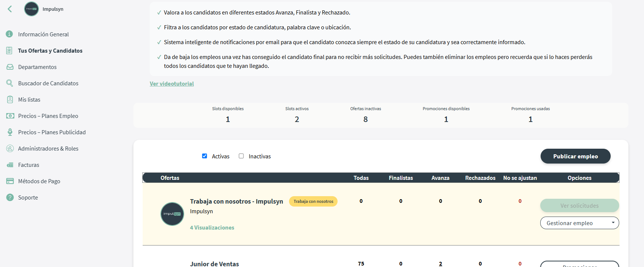Open Mis listas section

point(29,99)
